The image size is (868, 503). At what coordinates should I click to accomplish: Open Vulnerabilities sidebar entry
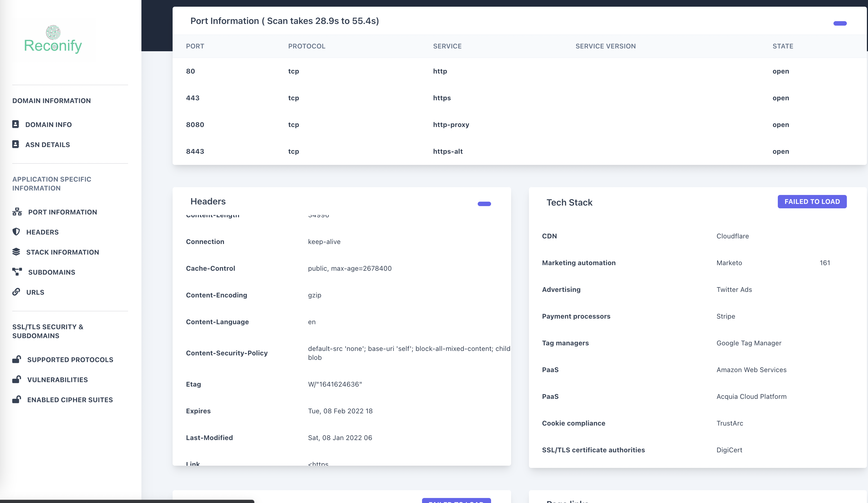58,379
